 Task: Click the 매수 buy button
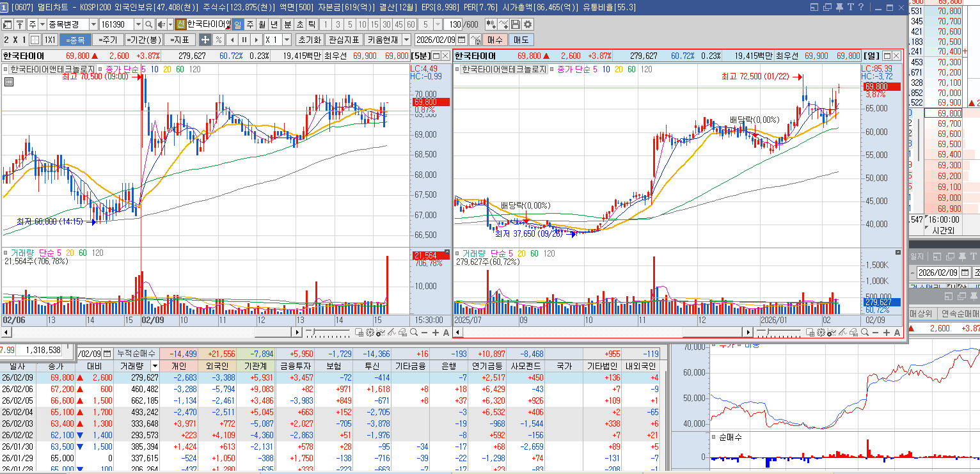(x=495, y=40)
